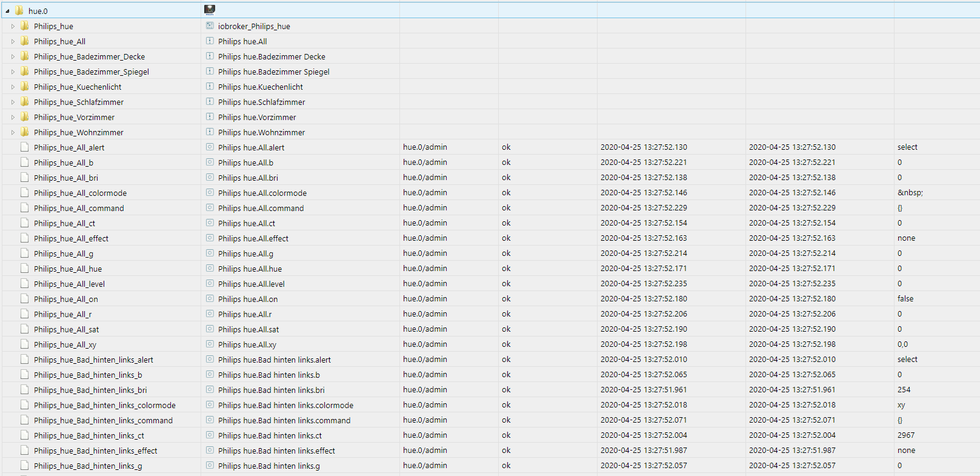Expand the Philips_hue_Wohnzimmer folder
The image size is (980, 476).
tap(13, 132)
